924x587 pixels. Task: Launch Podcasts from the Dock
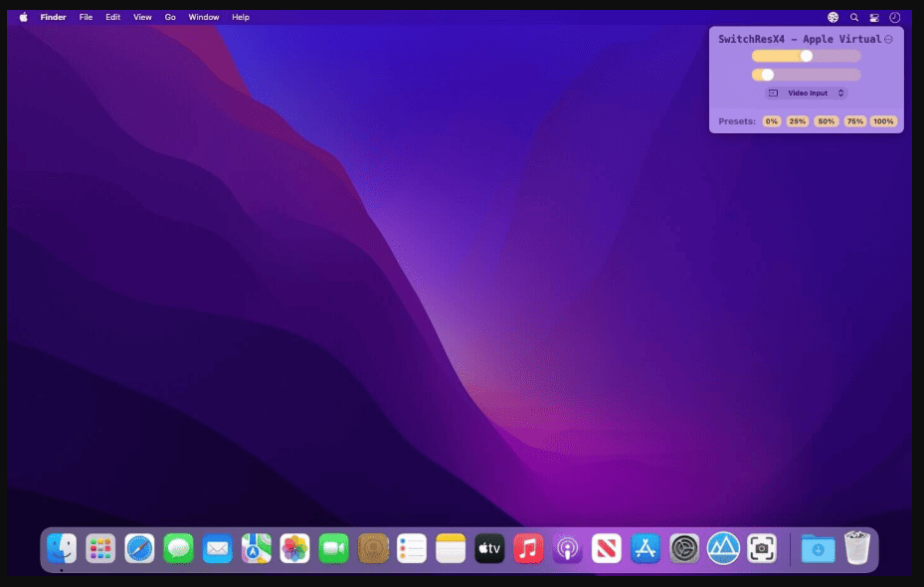[x=567, y=548]
